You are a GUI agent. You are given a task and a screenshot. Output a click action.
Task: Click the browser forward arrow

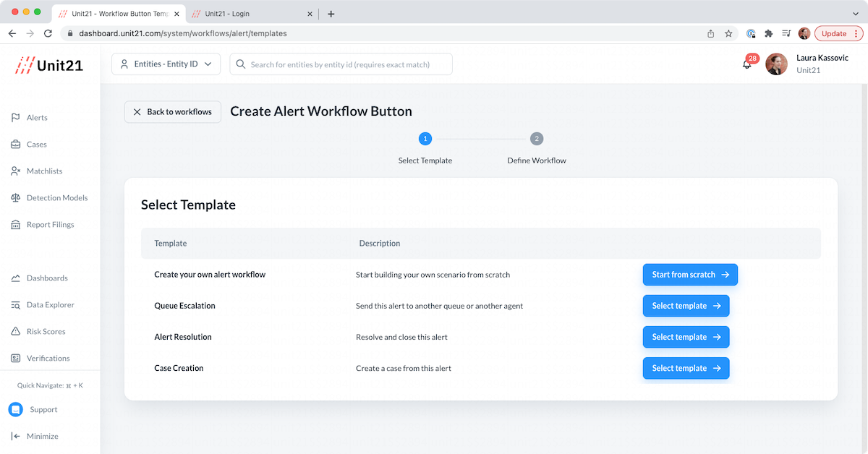[x=30, y=33]
